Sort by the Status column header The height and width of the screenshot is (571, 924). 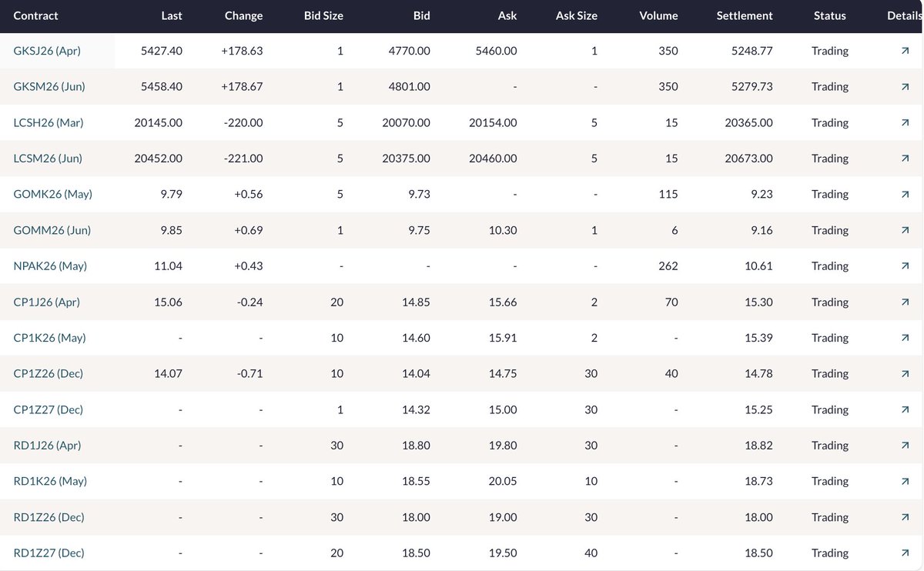829,15
